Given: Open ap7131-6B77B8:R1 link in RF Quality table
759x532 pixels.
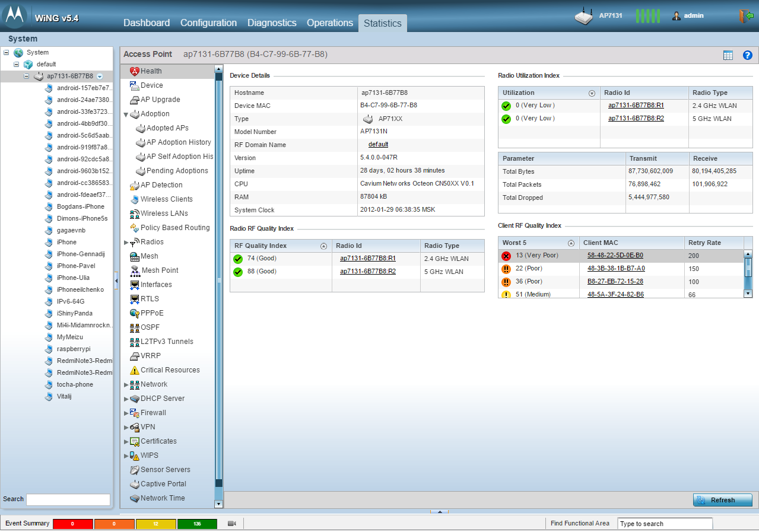Looking at the screenshot, I should (368, 259).
